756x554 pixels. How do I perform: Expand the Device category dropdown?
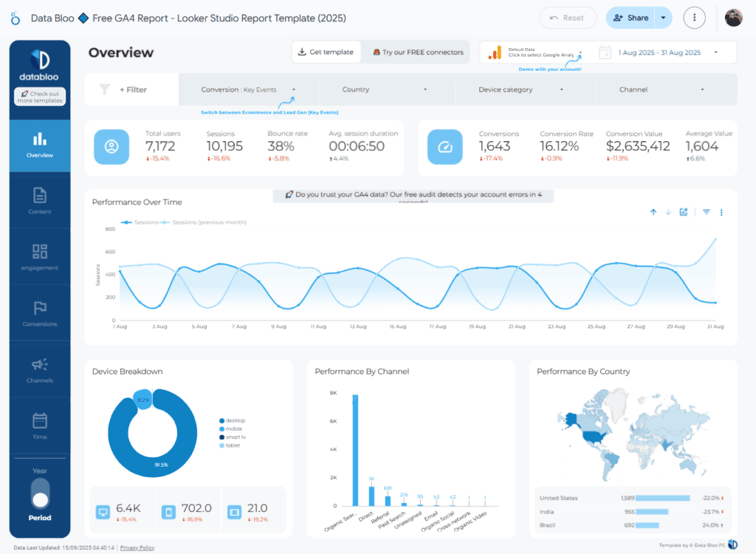(x=526, y=89)
